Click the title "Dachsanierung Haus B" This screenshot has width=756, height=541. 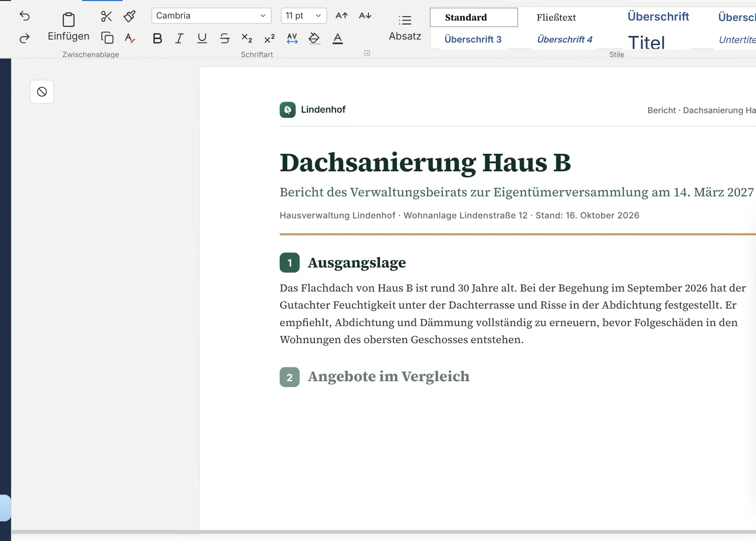click(425, 163)
